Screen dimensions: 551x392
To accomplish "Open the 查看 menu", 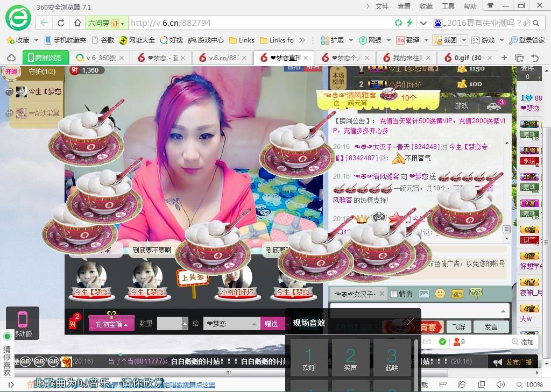I will (404, 6).
